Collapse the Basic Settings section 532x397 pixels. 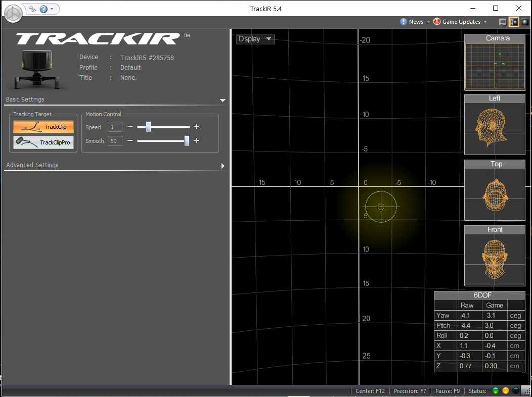coord(223,101)
